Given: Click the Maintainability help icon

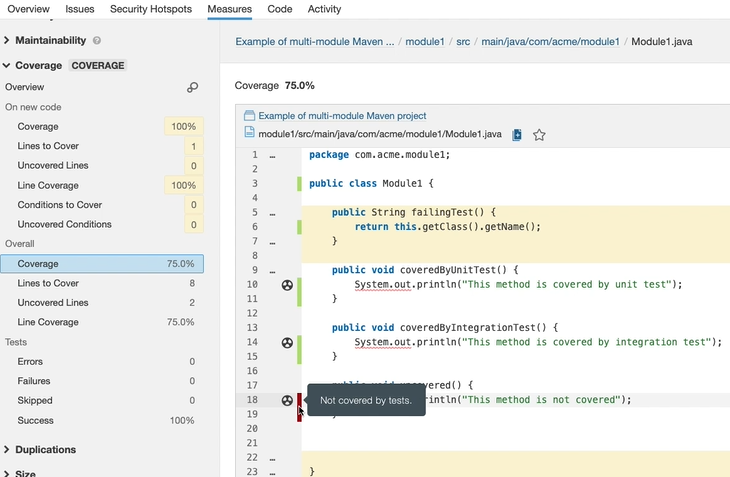Looking at the screenshot, I should click(97, 40).
